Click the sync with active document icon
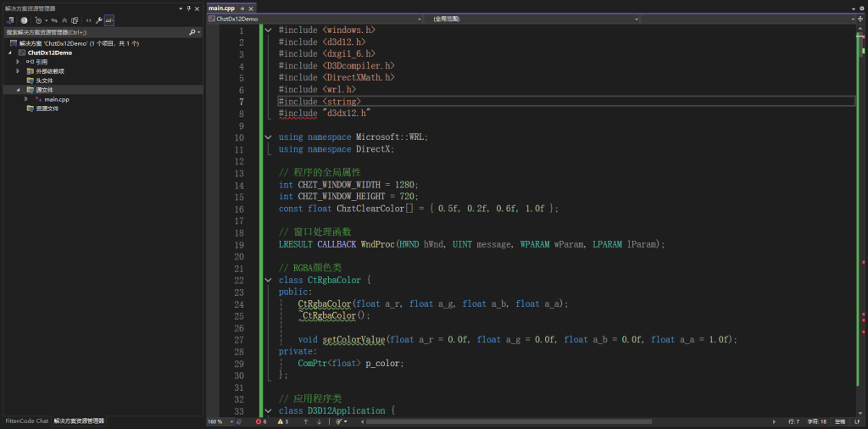Viewport: 868px width, 429px height. pos(55,20)
